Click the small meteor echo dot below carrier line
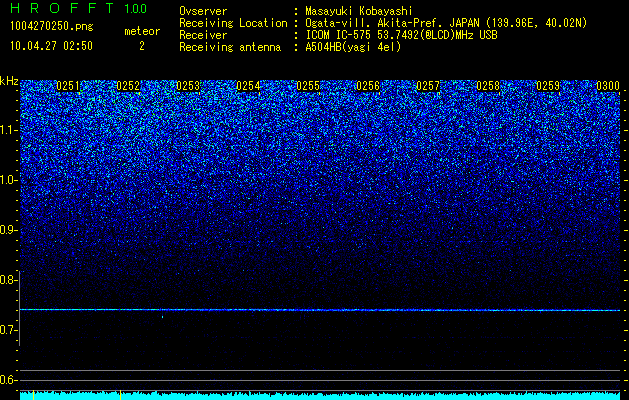Viewport: 629px width, 400px height. [x=162, y=317]
